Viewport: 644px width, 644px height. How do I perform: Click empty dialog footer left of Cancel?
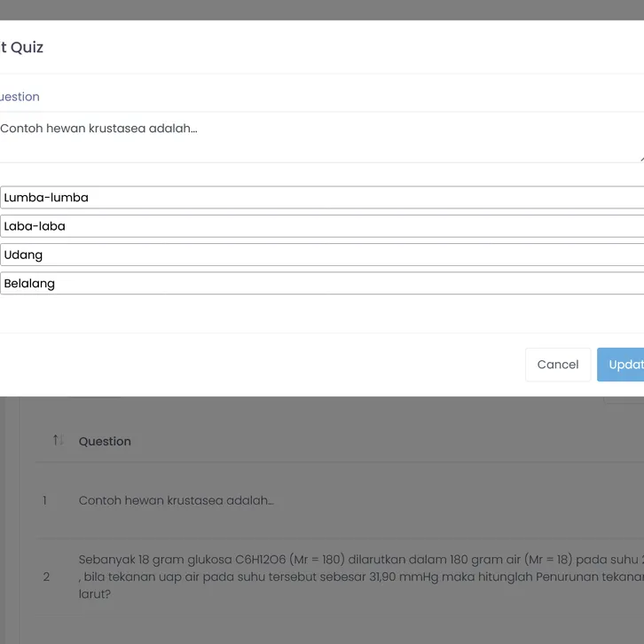point(266,365)
